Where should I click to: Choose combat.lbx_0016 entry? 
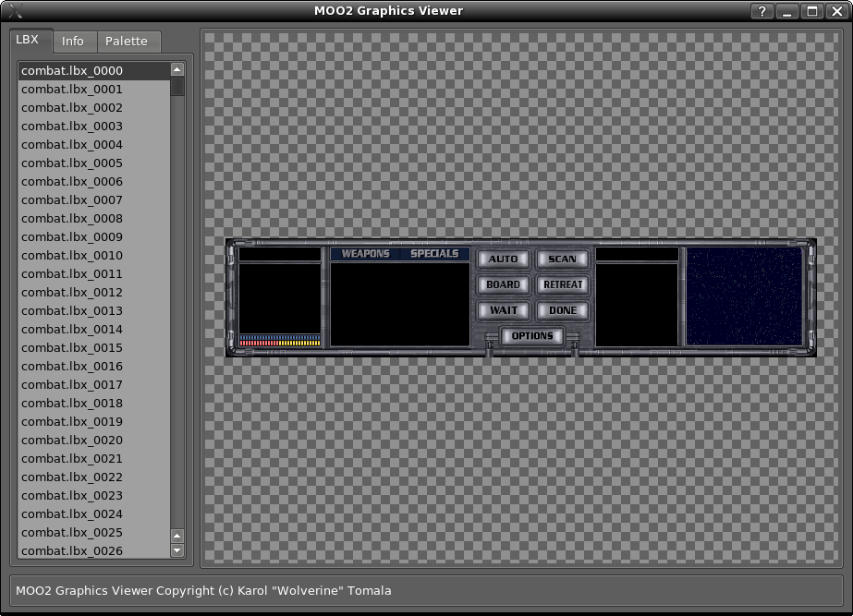click(94, 367)
